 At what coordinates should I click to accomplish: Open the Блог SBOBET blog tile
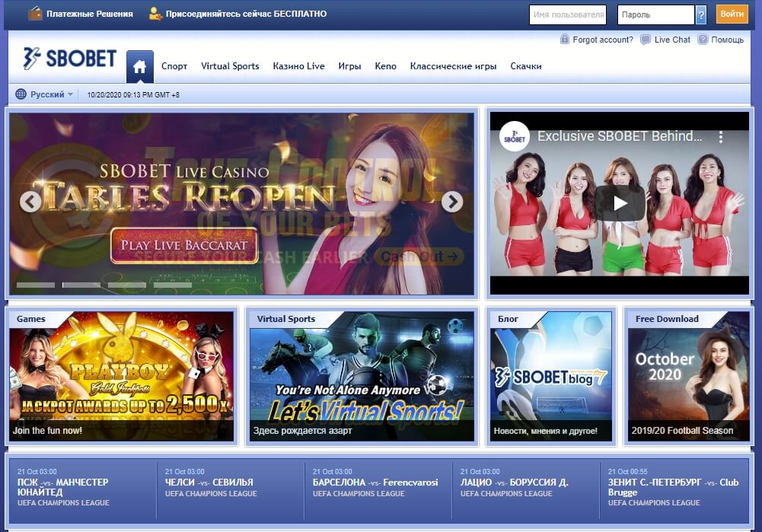tap(551, 377)
